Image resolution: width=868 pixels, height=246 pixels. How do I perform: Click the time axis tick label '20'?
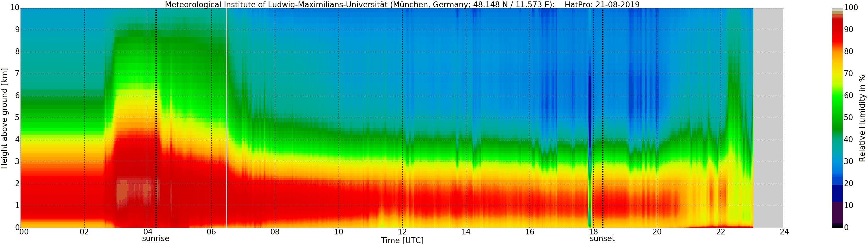[x=657, y=232]
